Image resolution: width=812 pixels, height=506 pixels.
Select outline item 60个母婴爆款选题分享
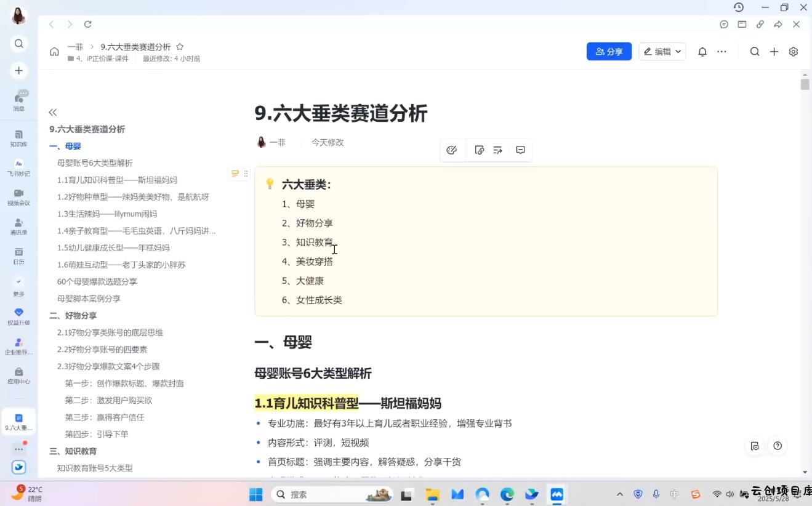[97, 282]
